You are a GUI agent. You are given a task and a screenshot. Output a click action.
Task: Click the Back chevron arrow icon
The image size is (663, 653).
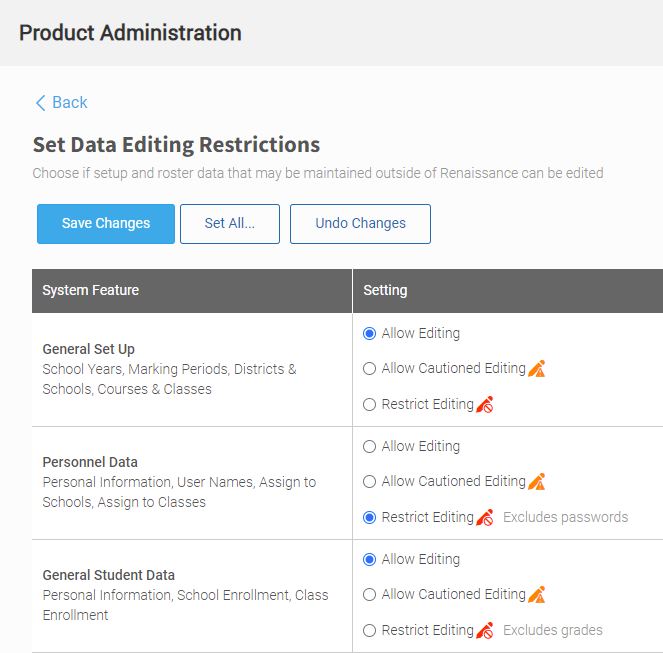pos(41,103)
